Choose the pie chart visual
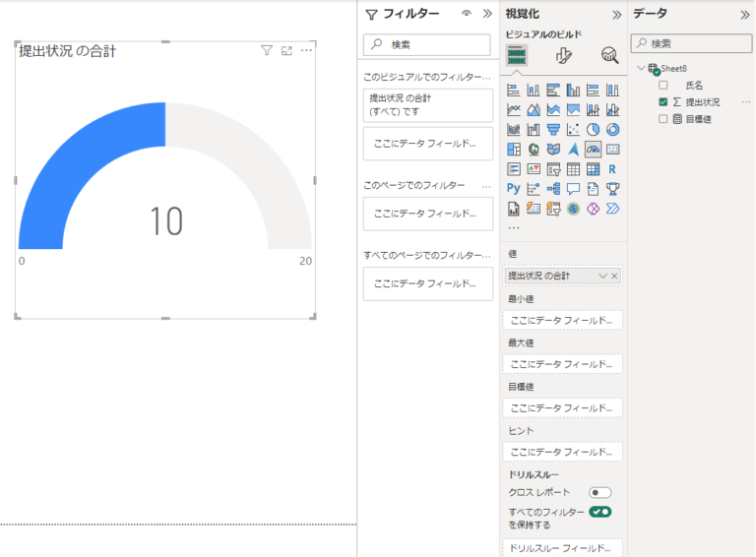 click(593, 129)
